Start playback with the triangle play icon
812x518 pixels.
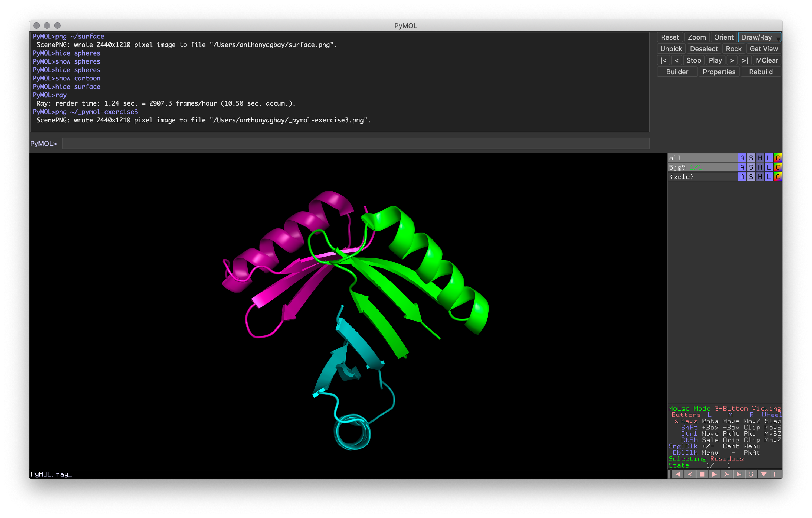point(714,474)
